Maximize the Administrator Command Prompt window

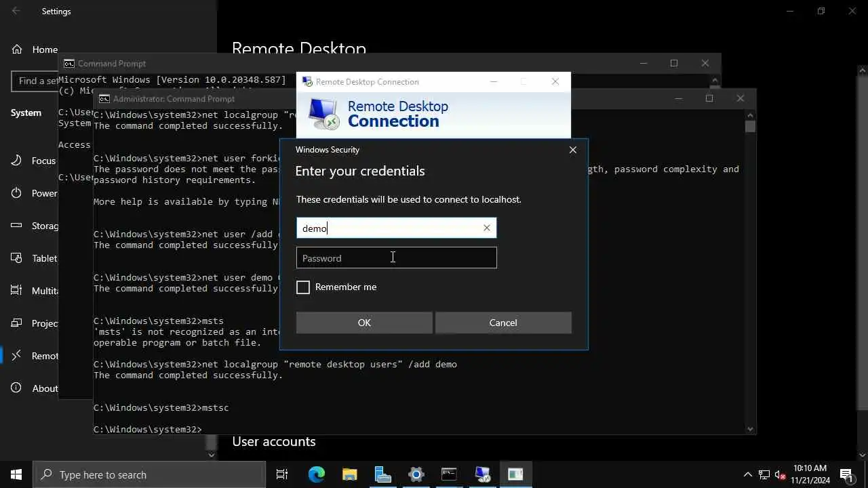click(x=709, y=98)
